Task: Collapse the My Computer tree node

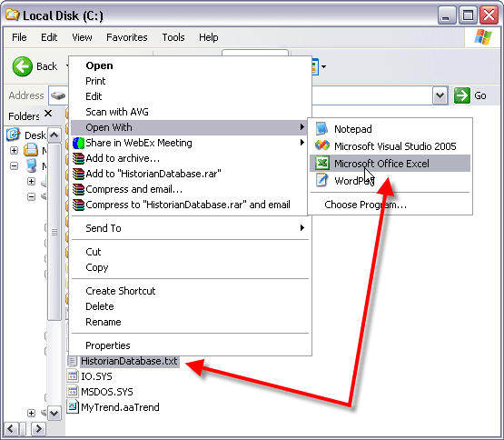Action: click(x=14, y=166)
